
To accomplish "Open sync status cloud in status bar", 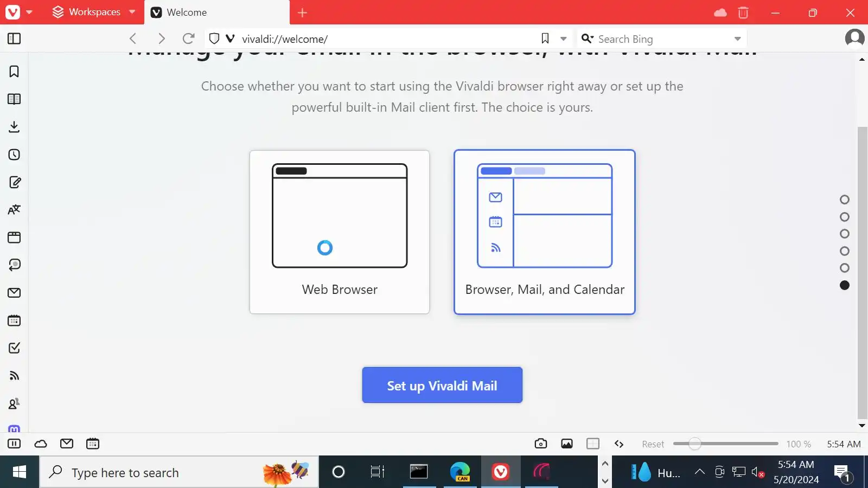I will (x=41, y=444).
